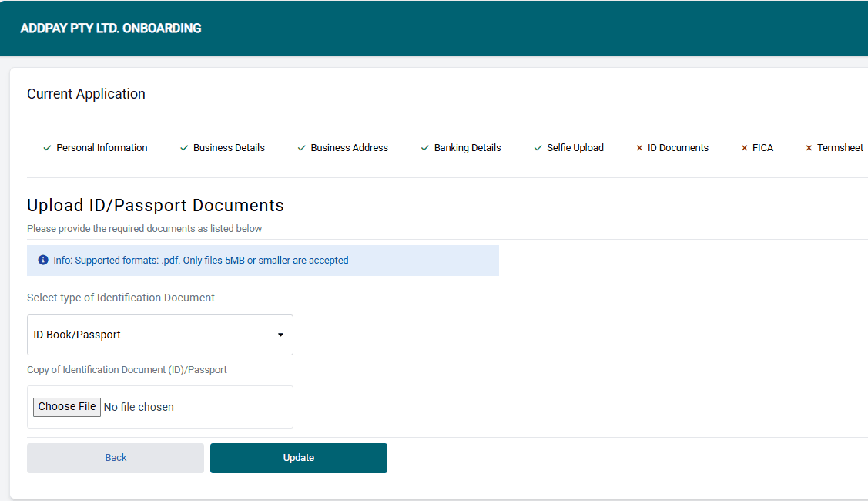The image size is (868, 501).
Task: Click the blue info icon in supported formats notice
Action: point(43,261)
